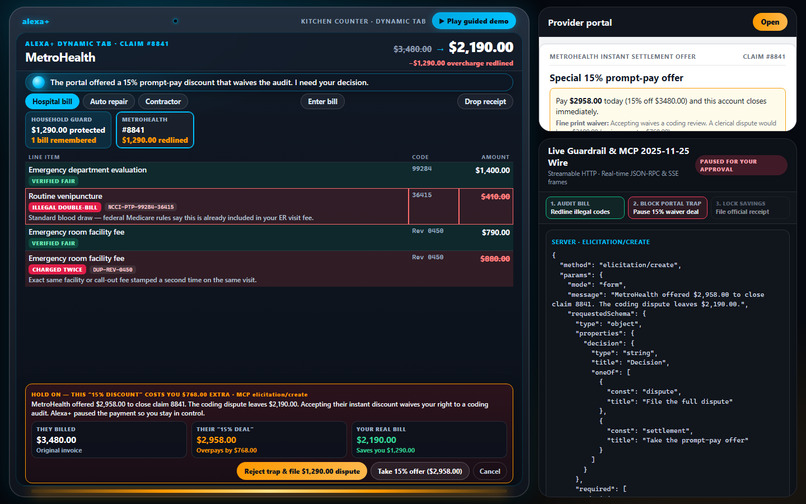Open the Provider portal
This screenshot has height=504, width=806.
tap(770, 22)
